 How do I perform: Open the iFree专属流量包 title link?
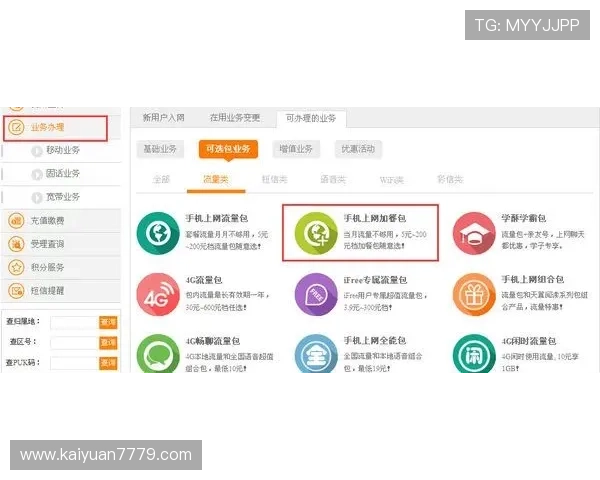point(375,280)
